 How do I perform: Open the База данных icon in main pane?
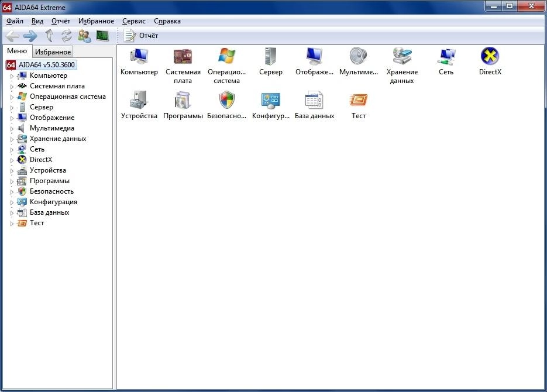coord(314,105)
